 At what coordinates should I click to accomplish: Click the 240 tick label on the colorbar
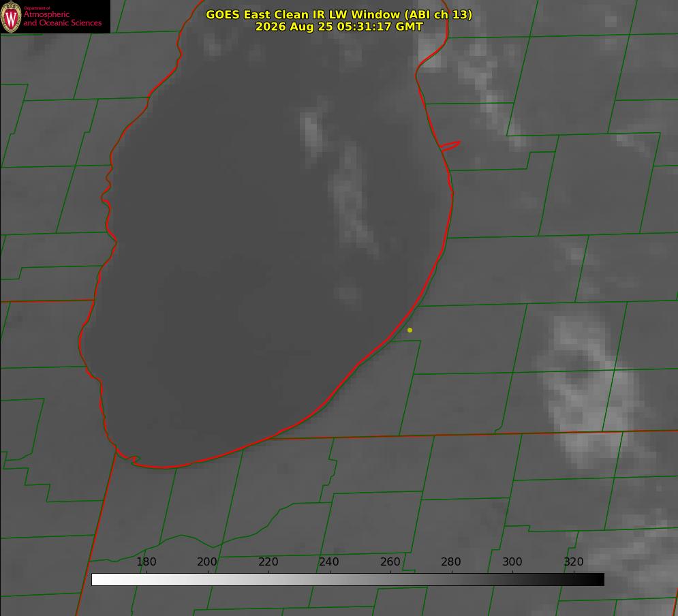click(329, 561)
